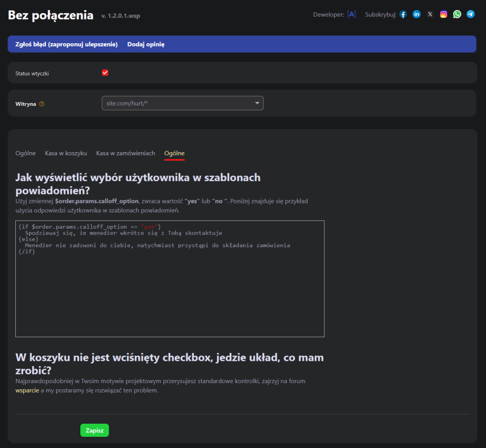486x448 pixels.
Task: Switch to the Kasa w koszyku tab
Action: pyautogui.click(x=66, y=153)
